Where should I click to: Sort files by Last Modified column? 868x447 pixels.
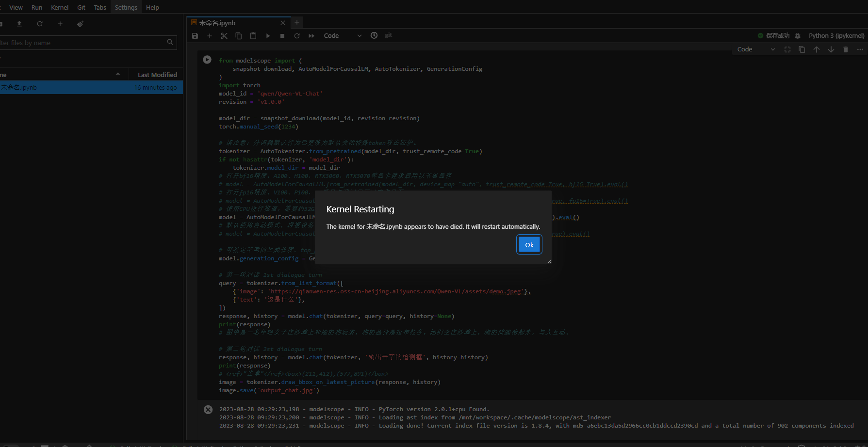pos(157,75)
